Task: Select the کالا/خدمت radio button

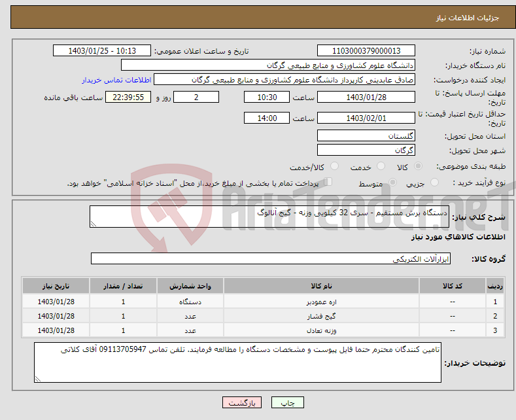Action: 334,166
